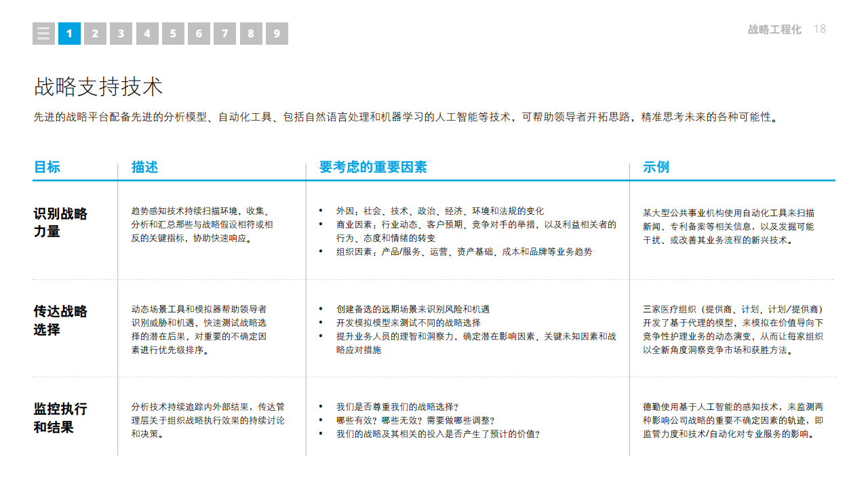
Task: Select the 识别战略力量 row label
Action: point(60,222)
